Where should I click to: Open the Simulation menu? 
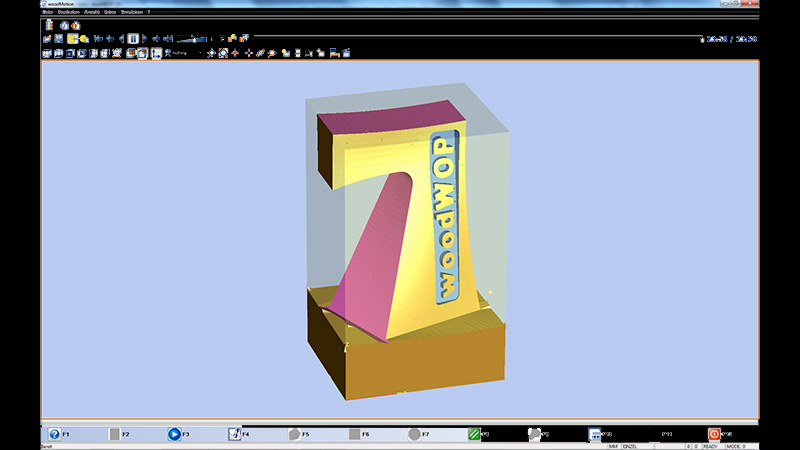pyautogui.click(x=134, y=12)
